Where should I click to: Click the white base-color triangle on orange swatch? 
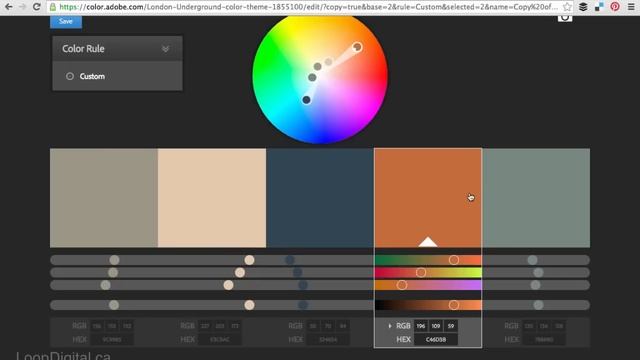[428, 242]
